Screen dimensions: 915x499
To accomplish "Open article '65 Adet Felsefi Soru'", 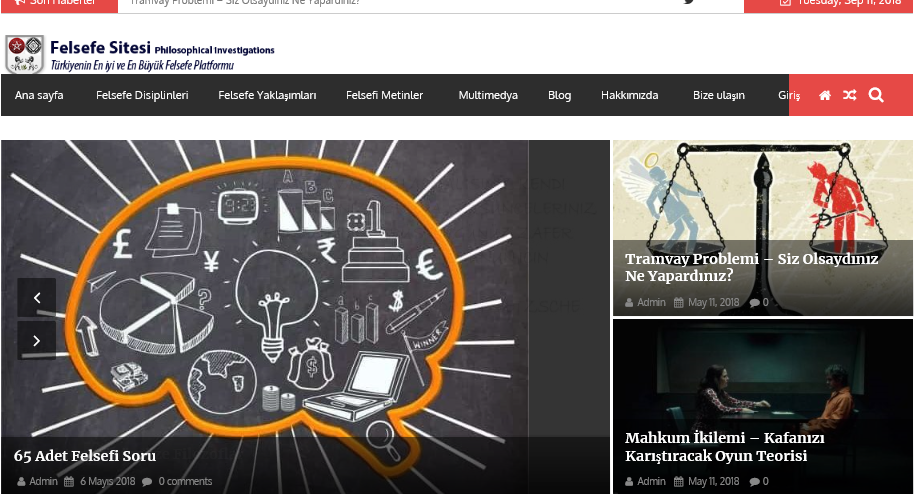I will tap(85, 456).
